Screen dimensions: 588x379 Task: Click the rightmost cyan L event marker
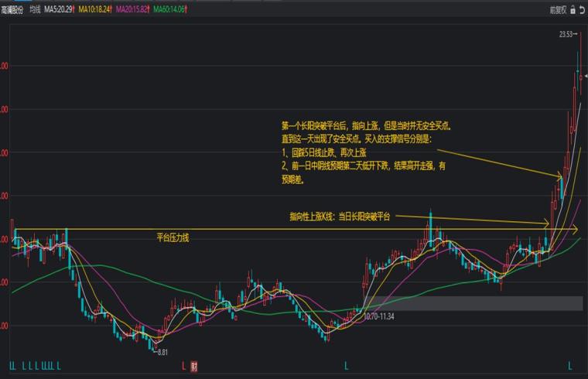click(570, 366)
